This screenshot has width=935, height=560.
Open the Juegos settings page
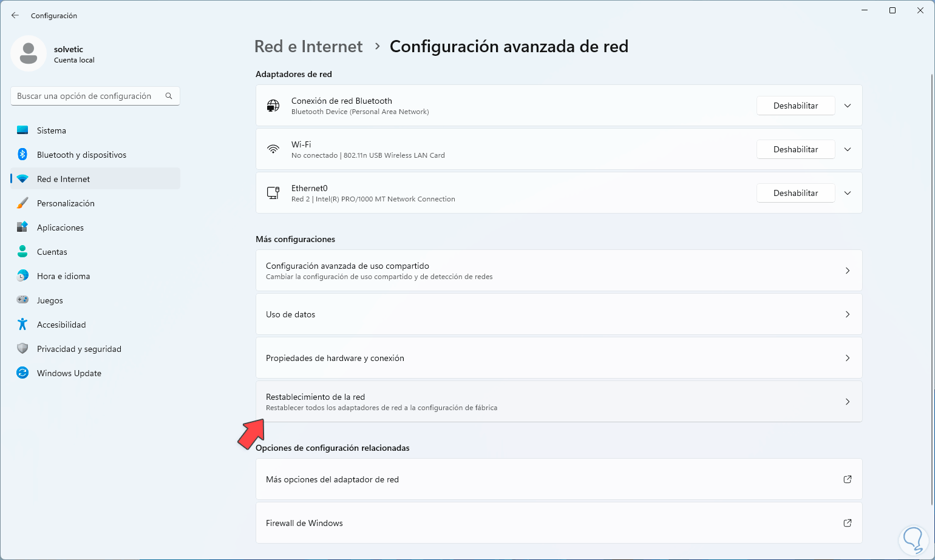pyautogui.click(x=95, y=300)
